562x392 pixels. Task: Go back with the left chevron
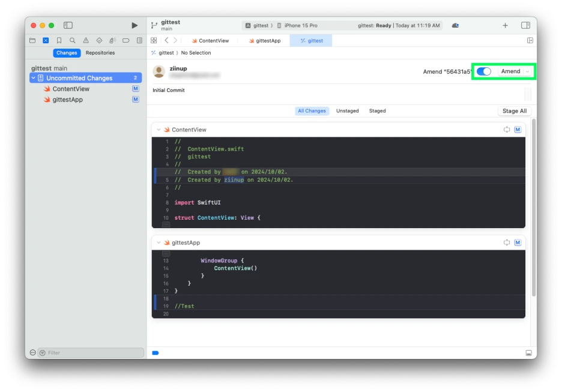click(167, 40)
